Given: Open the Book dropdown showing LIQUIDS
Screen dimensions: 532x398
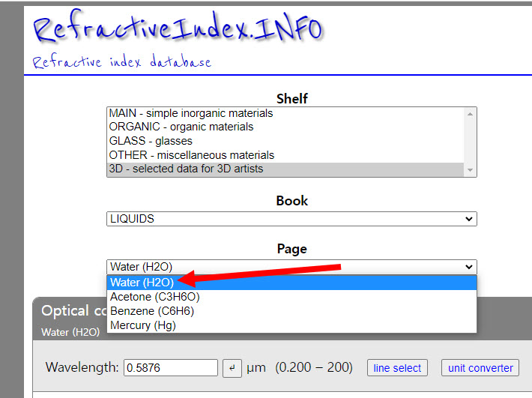Looking at the screenshot, I should point(291,219).
